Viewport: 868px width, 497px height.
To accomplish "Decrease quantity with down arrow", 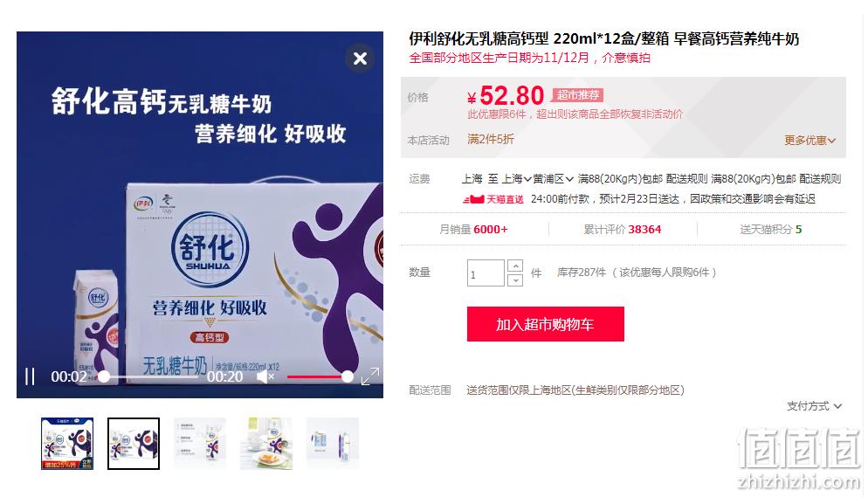I will [515, 280].
